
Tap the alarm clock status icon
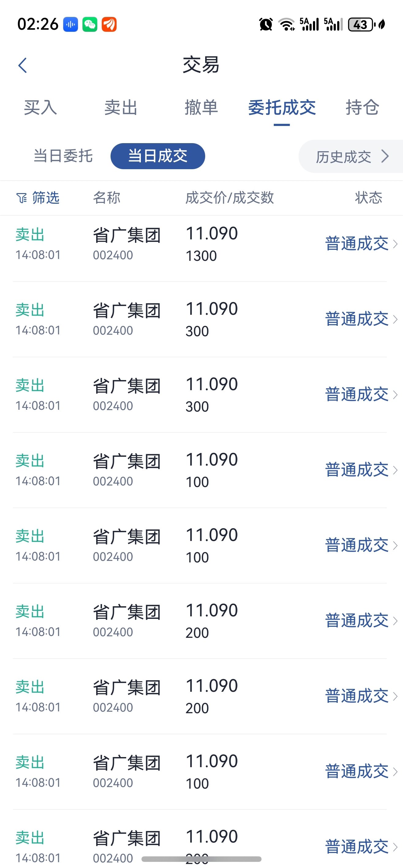pos(266,25)
